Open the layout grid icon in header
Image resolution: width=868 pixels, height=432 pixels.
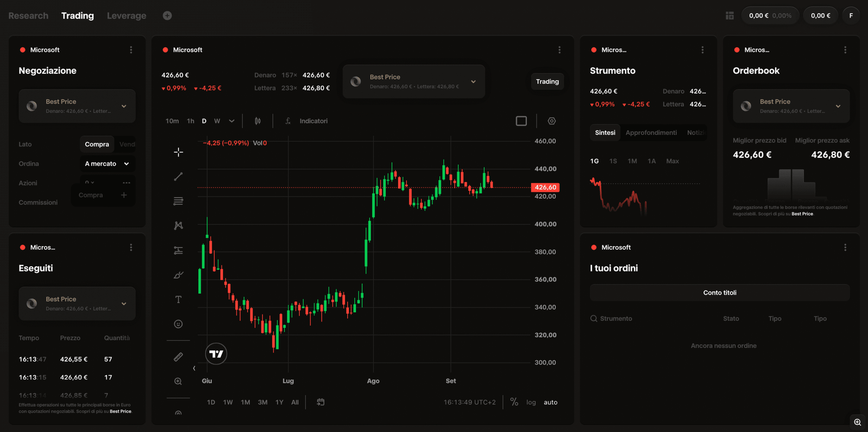pos(730,16)
